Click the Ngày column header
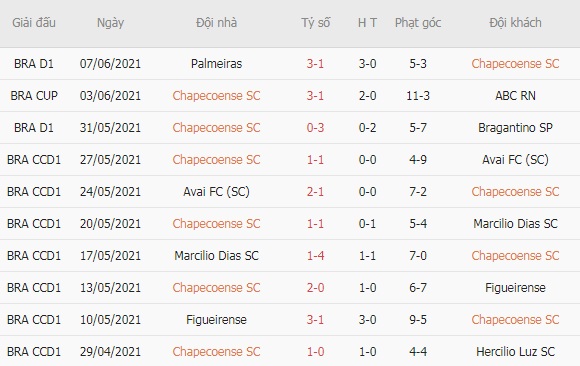 pyautogui.click(x=110, y=23)
